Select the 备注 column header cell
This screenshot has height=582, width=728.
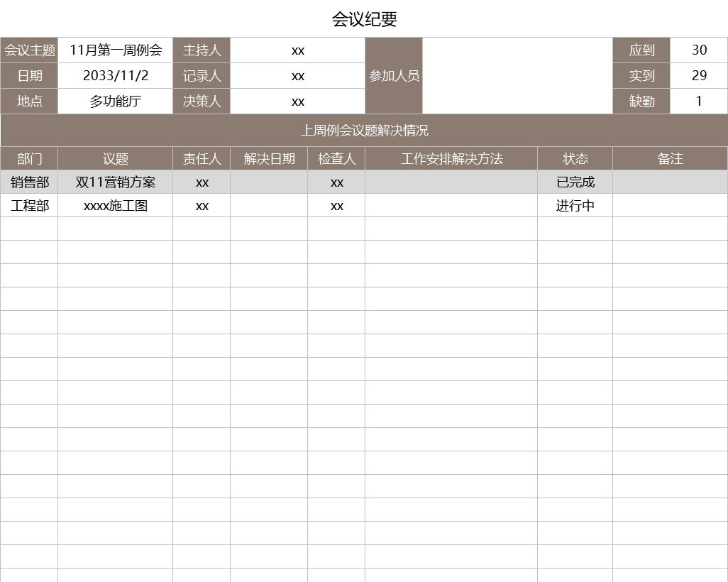pos(670,158)
